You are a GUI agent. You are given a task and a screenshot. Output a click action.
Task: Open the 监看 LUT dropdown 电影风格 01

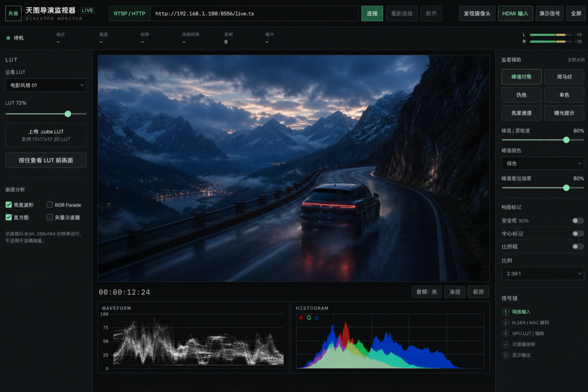pos(46,85)
